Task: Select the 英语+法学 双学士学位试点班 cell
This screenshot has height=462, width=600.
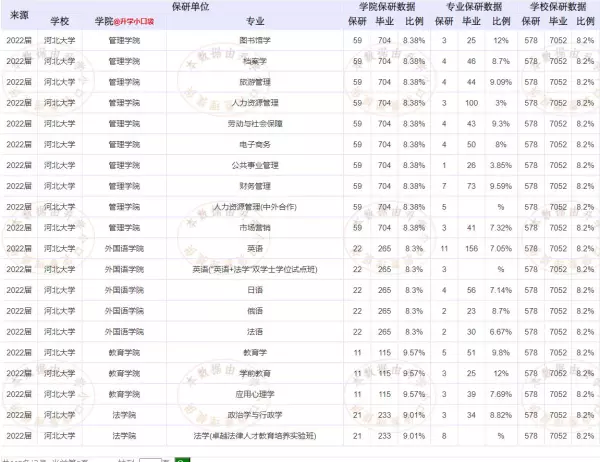Action: pos(255,269)
